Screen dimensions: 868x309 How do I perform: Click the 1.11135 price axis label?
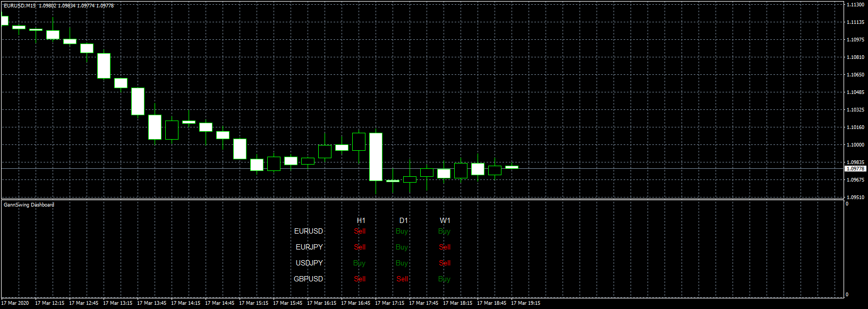[855, 22]
